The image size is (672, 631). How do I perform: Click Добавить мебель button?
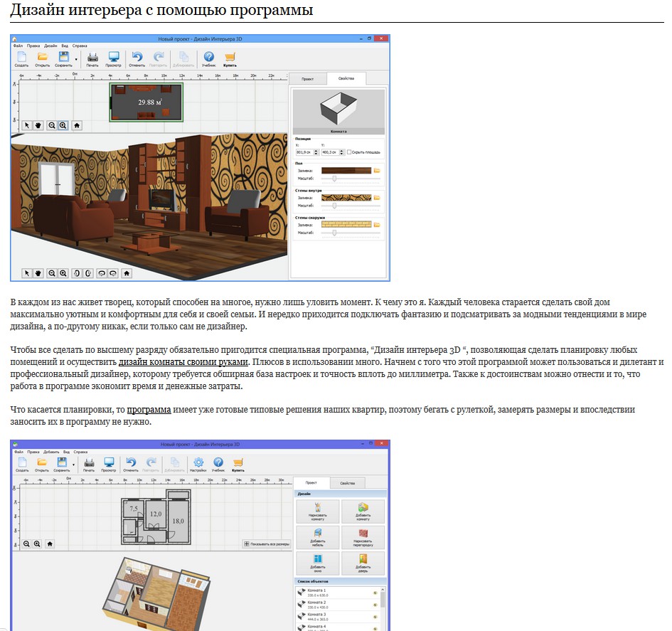pos(318,537)
